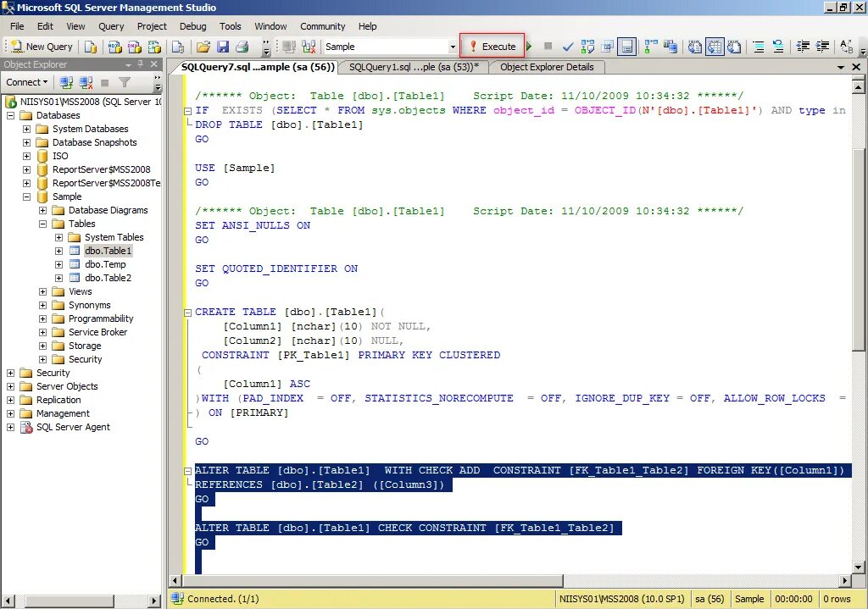Switch to Object Explorer Details tab
868x609 pixels.
click(x=547, y=67)
